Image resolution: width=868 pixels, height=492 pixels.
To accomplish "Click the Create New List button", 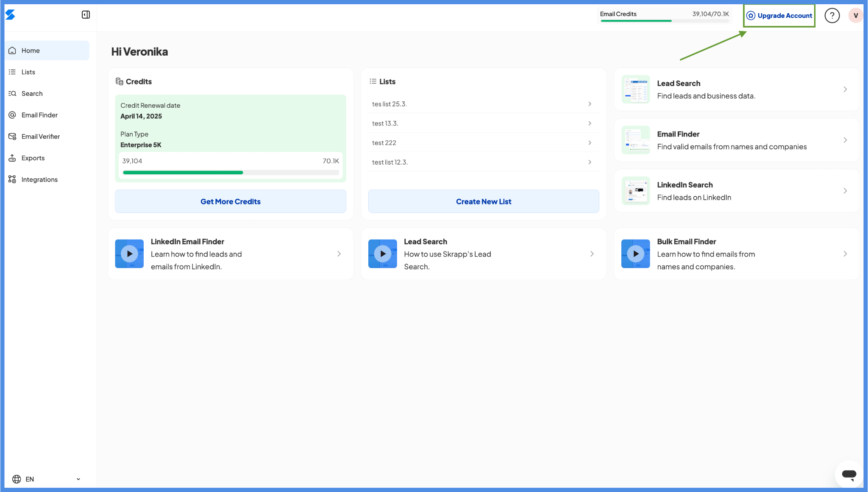I will click(483, 201).
